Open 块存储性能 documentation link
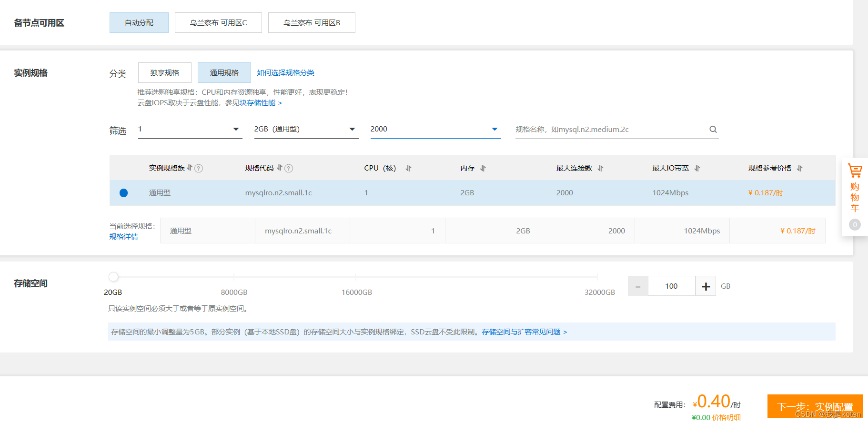 point(261,103)
